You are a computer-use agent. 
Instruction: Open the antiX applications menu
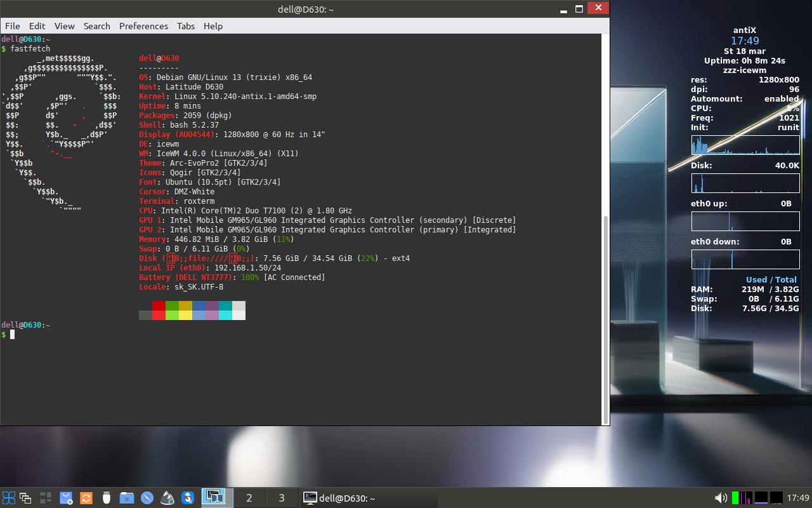click(9, 498)
